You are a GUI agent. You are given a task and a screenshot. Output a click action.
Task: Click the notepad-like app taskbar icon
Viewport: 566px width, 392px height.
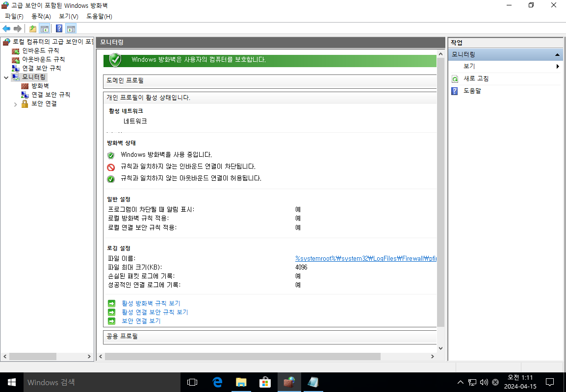coord(313,382)
